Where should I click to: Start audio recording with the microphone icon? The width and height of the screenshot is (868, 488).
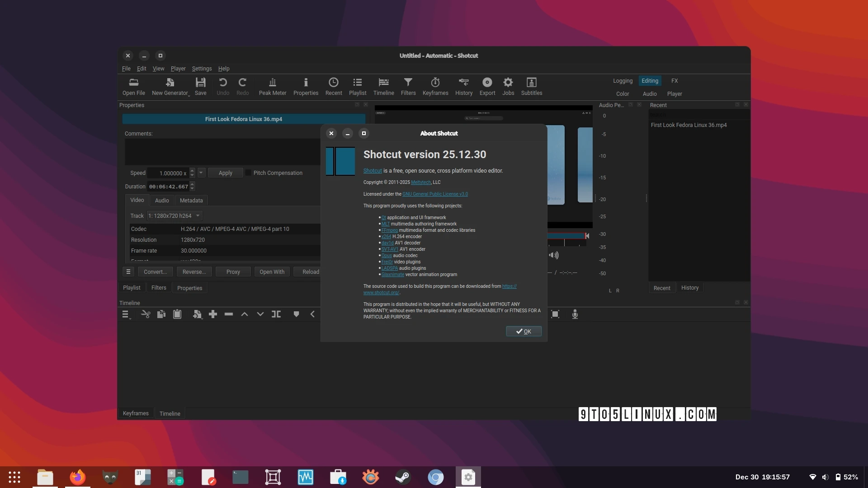(x=575, y=314)
